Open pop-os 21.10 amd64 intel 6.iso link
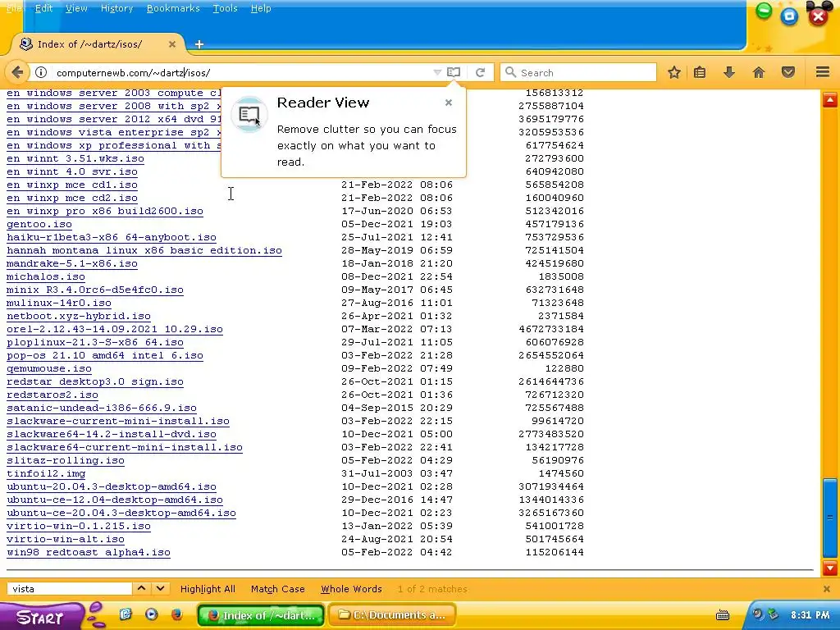 tap(104, 355)
